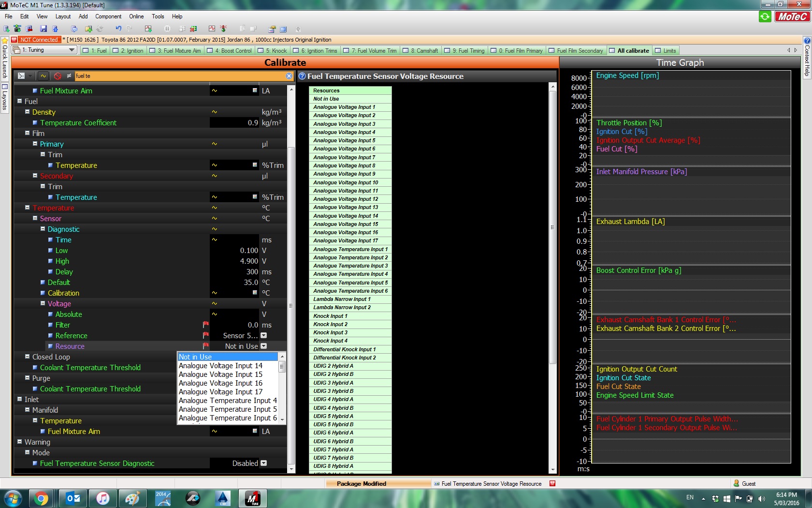Open the Reference Sensor 5 dropdown arrow

tap(263, 335)
